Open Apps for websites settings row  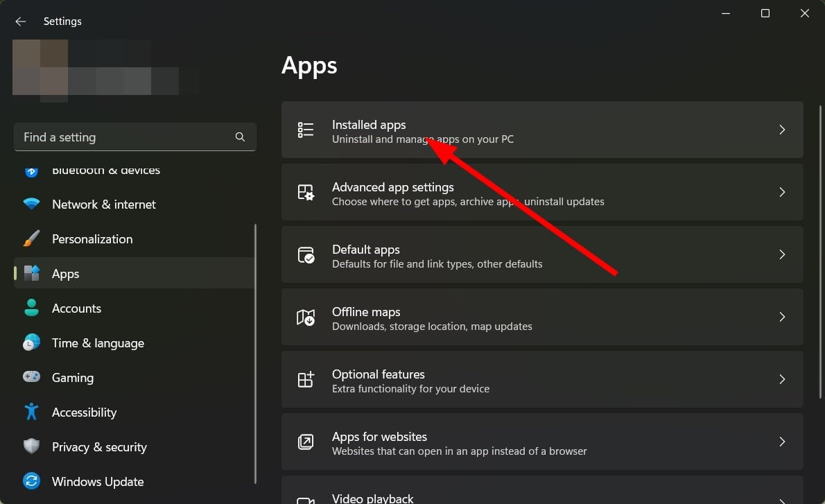click(543, 442)
